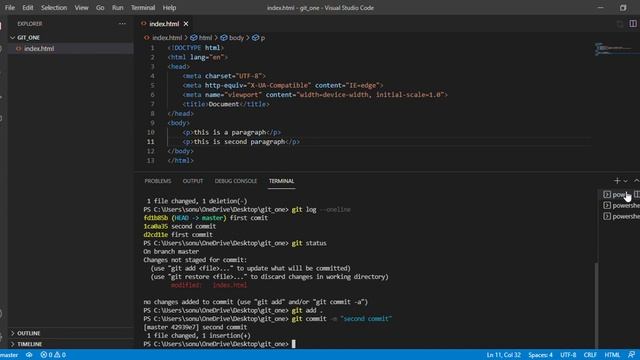This screenshot has width=640, height=360.
Task: Open the Run menu
Action: click(x=118, y=8)
